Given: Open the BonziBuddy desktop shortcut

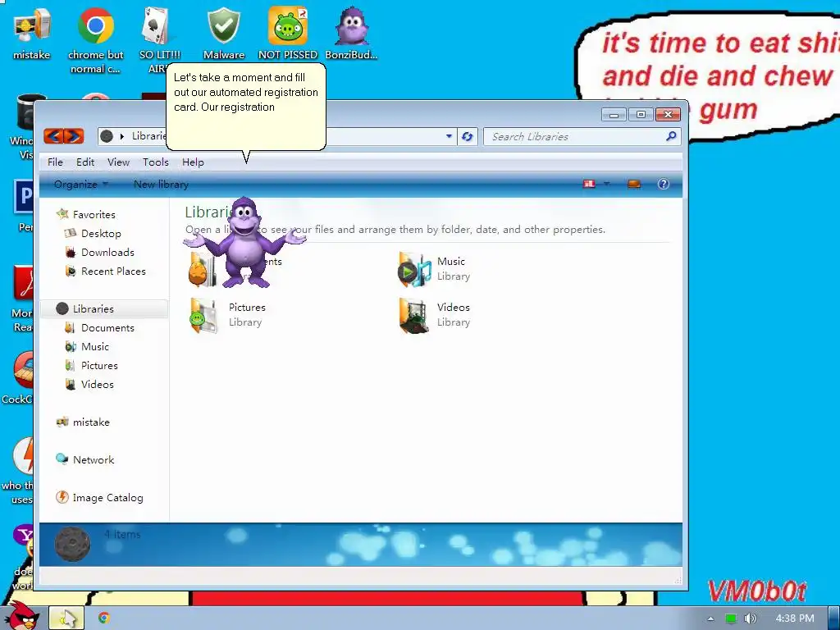Looking at the screenshot, I should click(351, 33).
